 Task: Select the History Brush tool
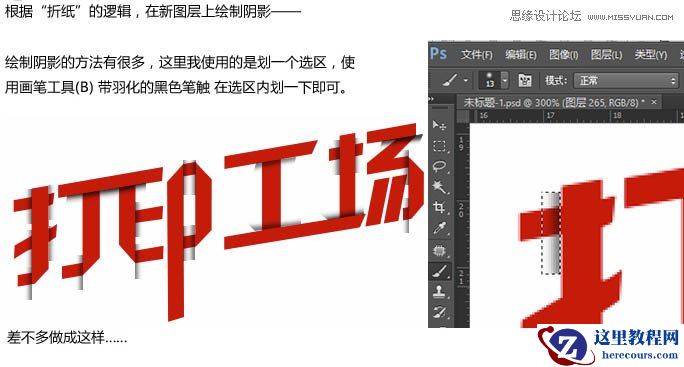pyautogui.click(x=439, y=312)
